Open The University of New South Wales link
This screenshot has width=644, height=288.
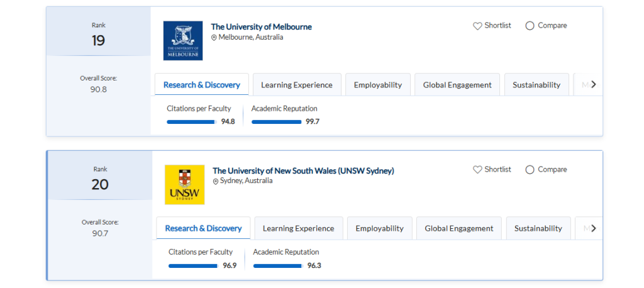tap(303, 171)
